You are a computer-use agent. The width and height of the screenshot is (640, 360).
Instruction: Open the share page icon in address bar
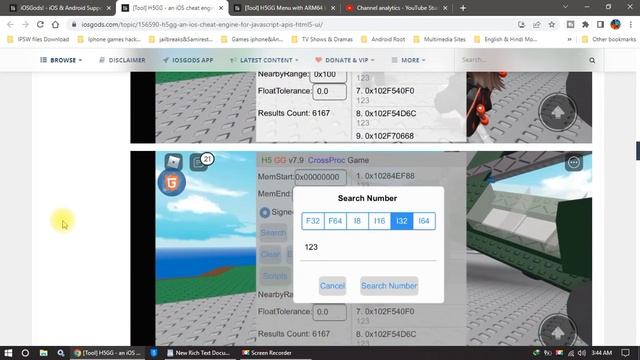(536, 24)
